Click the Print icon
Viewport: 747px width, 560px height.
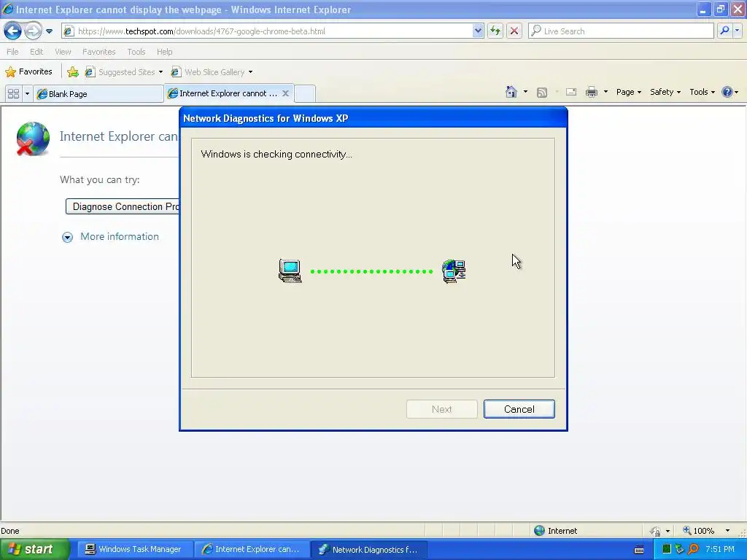[591, 92]
